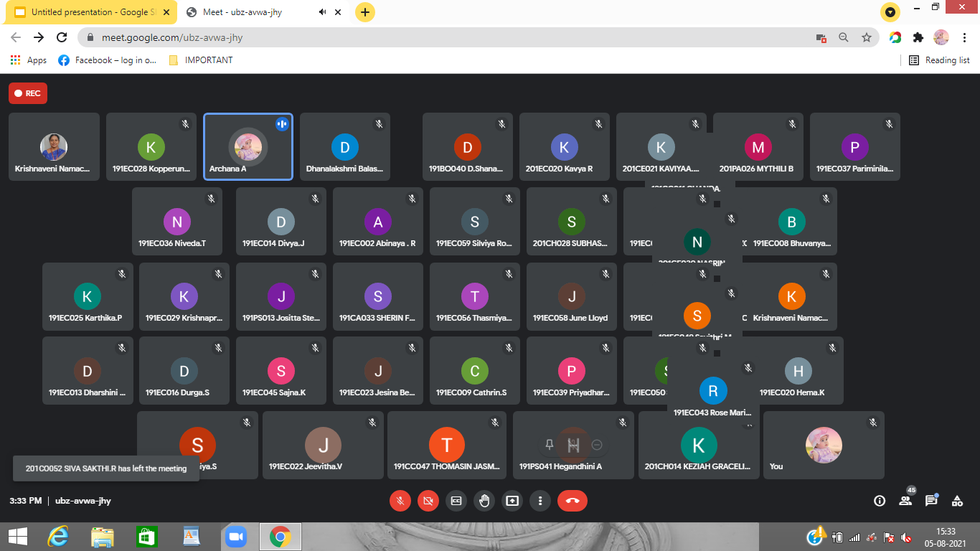This screenshot has width=980, height=551.
Task: Click the Reading list button
Action: pos(939,60)
